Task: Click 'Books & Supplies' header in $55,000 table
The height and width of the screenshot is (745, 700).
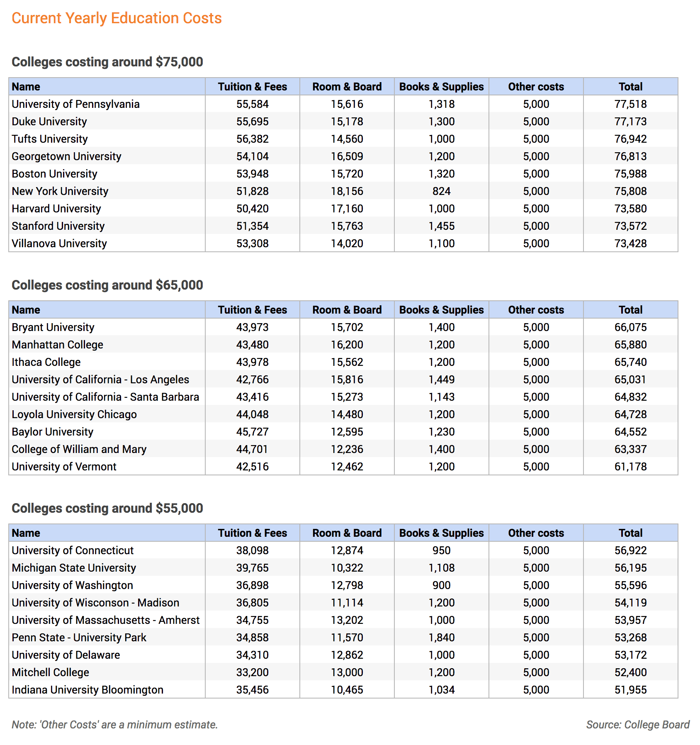Action: tap(442, 533)
